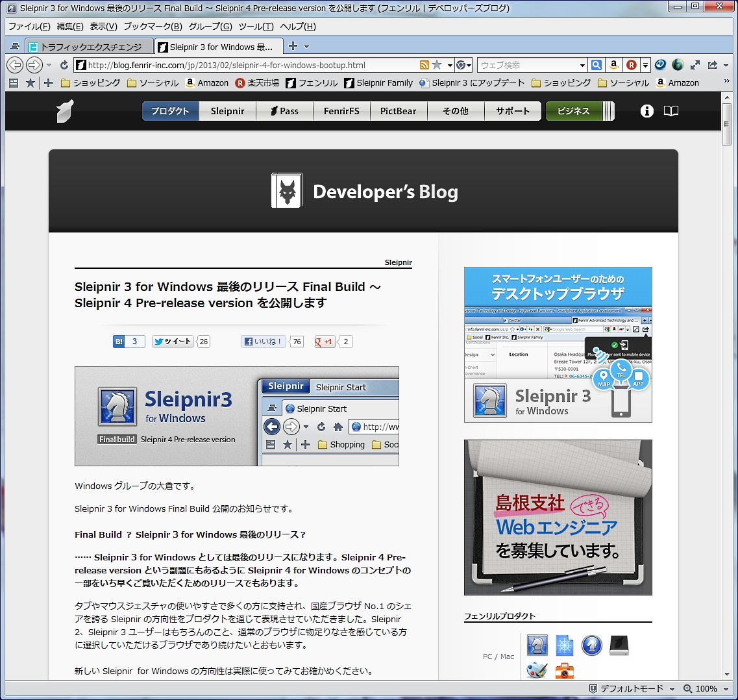Expand the search engines list dropdown

[x=645, y=65]
